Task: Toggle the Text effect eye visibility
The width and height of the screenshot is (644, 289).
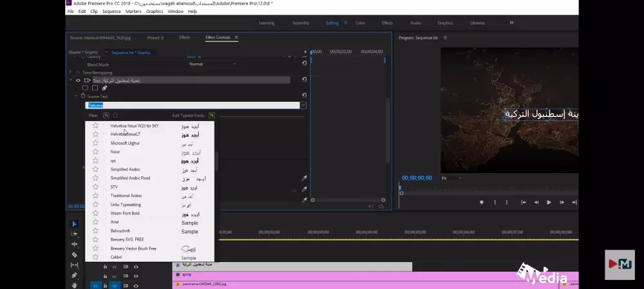Action: [78, 80]
